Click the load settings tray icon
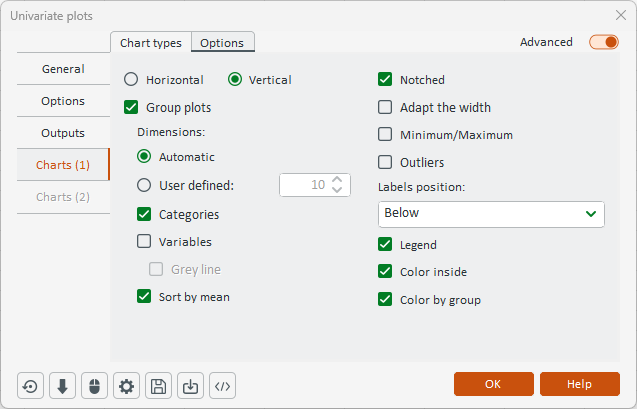This screenshot has height=409, width=637. coord(191,386)
